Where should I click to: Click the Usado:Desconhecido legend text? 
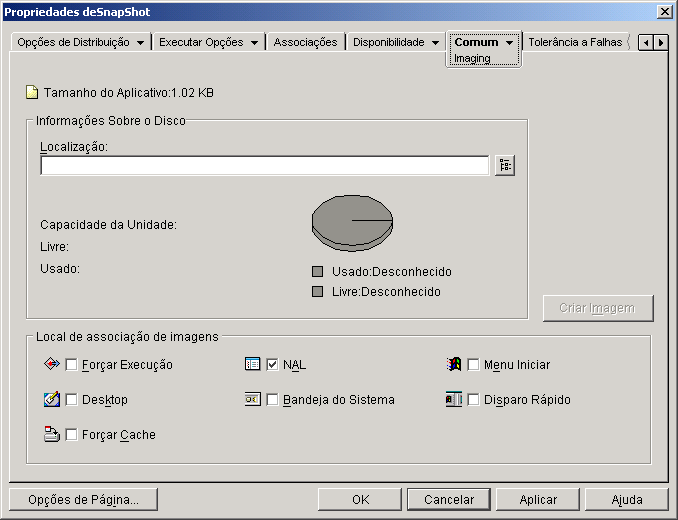coord(392,272)
